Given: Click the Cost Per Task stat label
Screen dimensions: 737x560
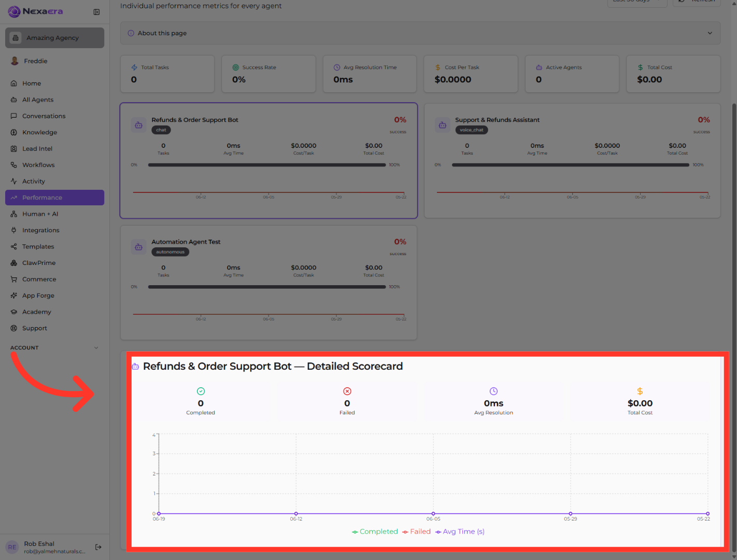Looking at the screenshot, I should (462, 67).
